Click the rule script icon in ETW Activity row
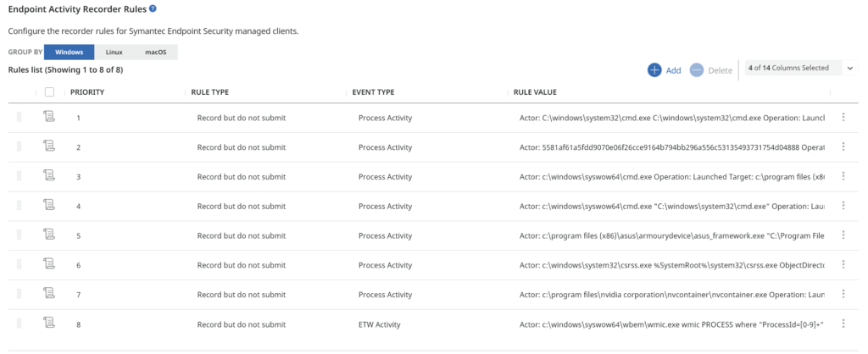Screen dimensions: 868x354 [49, 324]
